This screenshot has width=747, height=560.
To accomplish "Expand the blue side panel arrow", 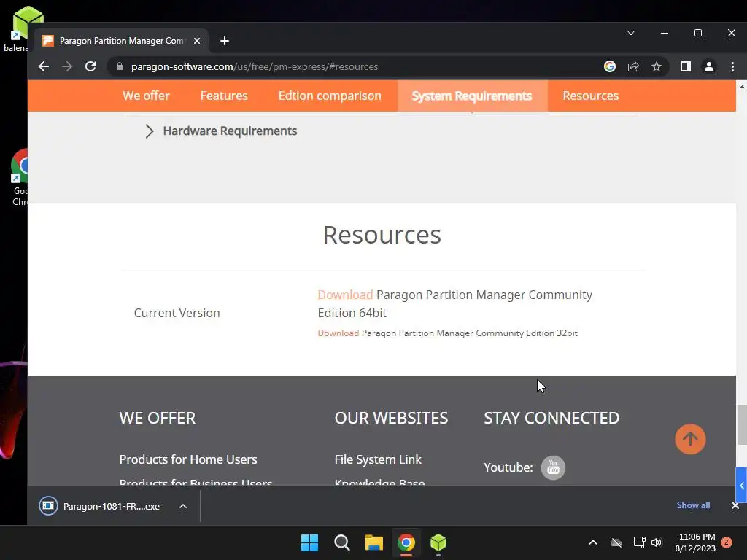I will (741, 485).
